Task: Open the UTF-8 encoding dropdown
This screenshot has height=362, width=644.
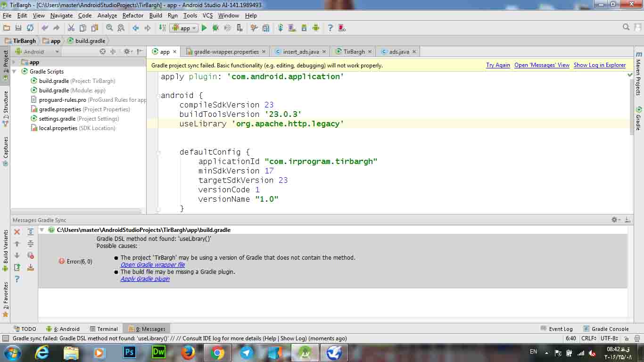Action: (x=610, y=338)
